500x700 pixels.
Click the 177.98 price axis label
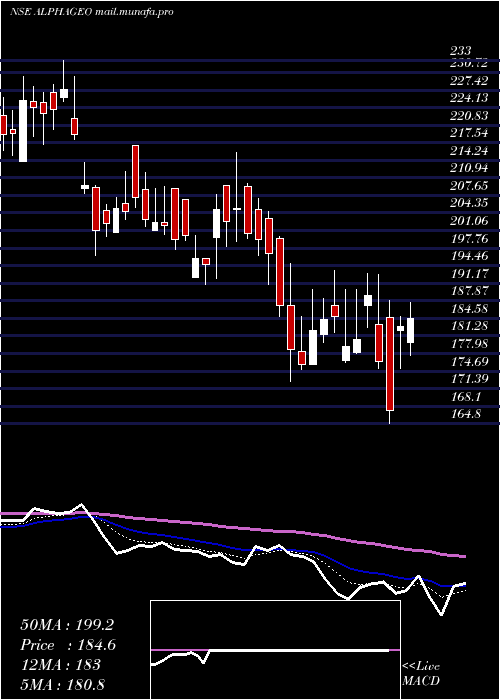click(471, 344)
